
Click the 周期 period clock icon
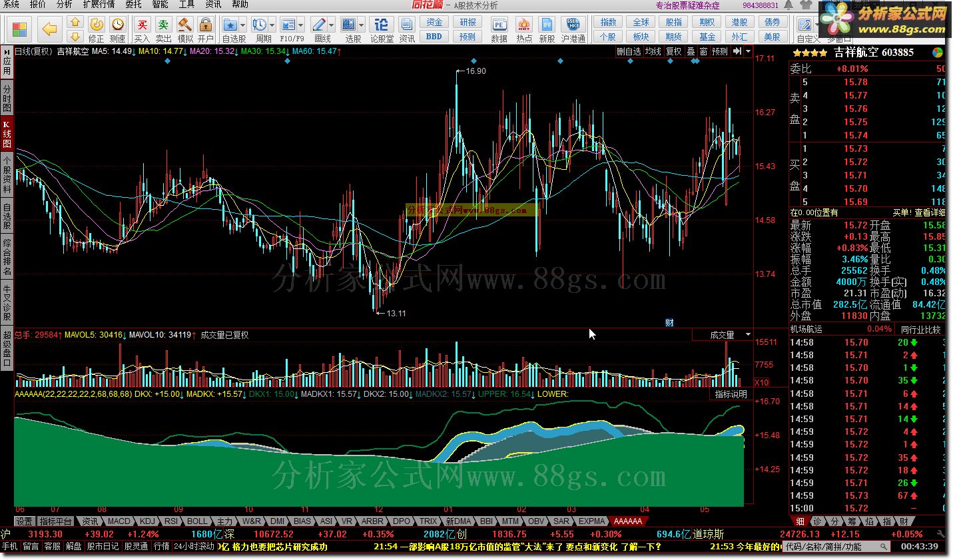(259, 25)
